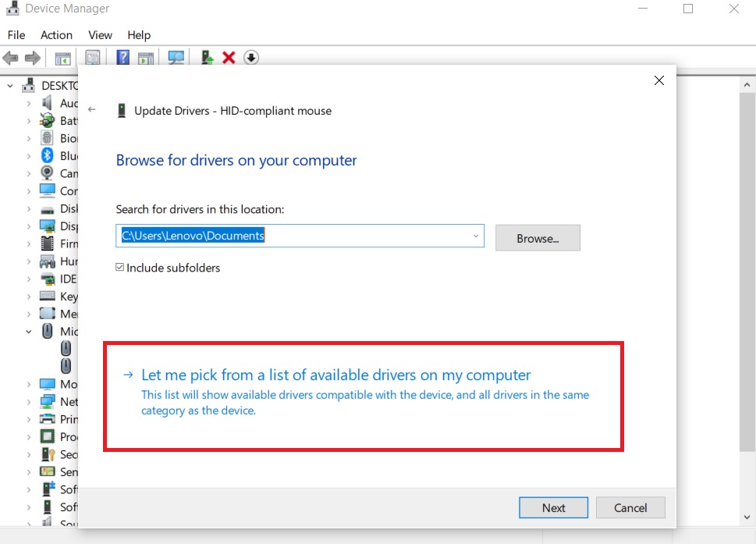The width and height of the screenshot is (756, 544).
Task: Collapse the Mice category in device tree
Action: (x=29, y=332)
